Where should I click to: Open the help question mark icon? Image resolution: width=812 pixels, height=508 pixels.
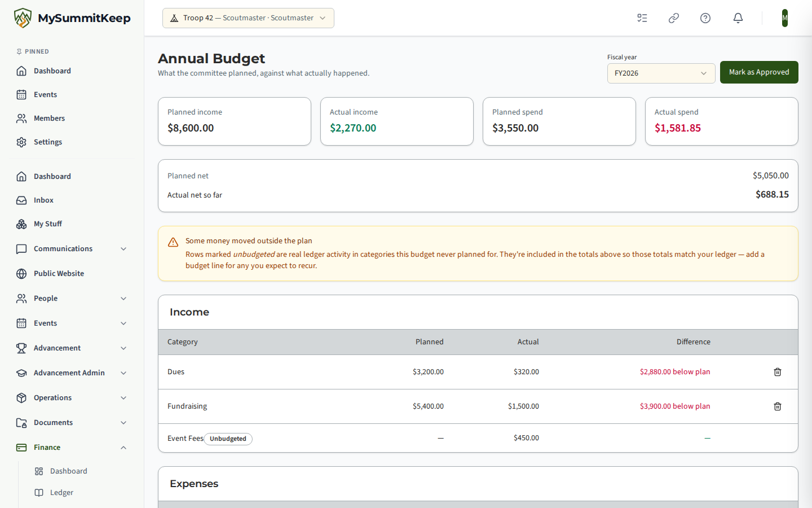(x=705, y=18)
